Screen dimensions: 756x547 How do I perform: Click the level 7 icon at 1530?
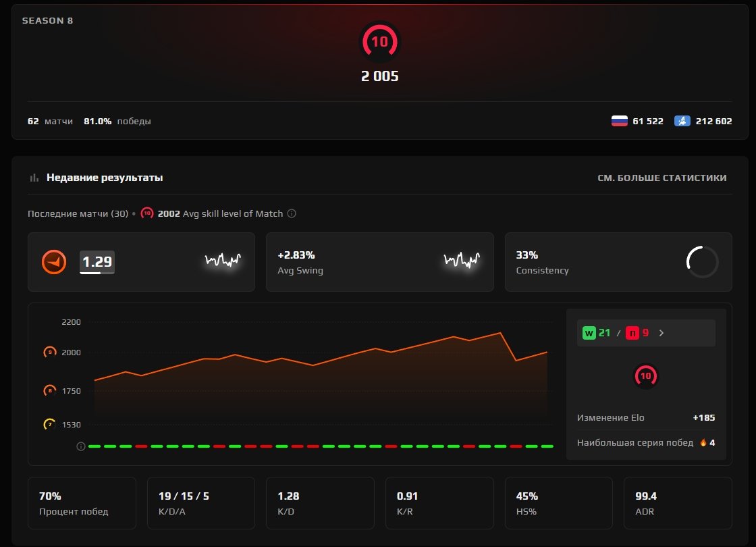tap(50, 425)
